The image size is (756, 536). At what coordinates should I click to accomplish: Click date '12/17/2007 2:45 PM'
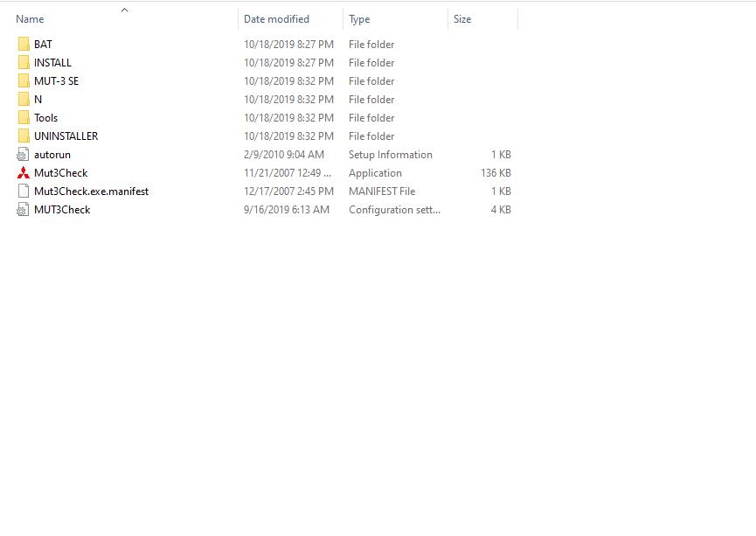pos(288,191)
